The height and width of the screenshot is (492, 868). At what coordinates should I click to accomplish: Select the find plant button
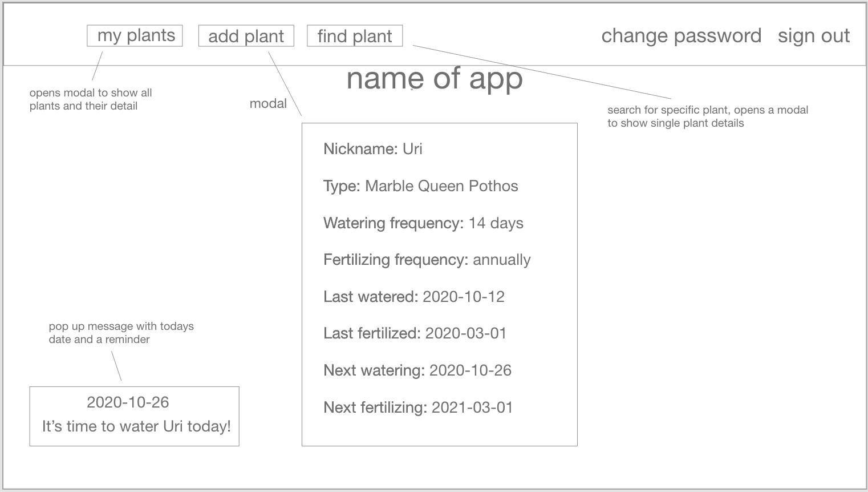(355, 36)
